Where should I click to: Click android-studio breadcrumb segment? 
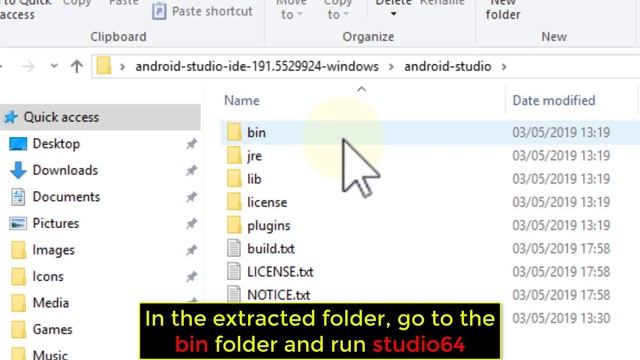[x=448, y=66]
